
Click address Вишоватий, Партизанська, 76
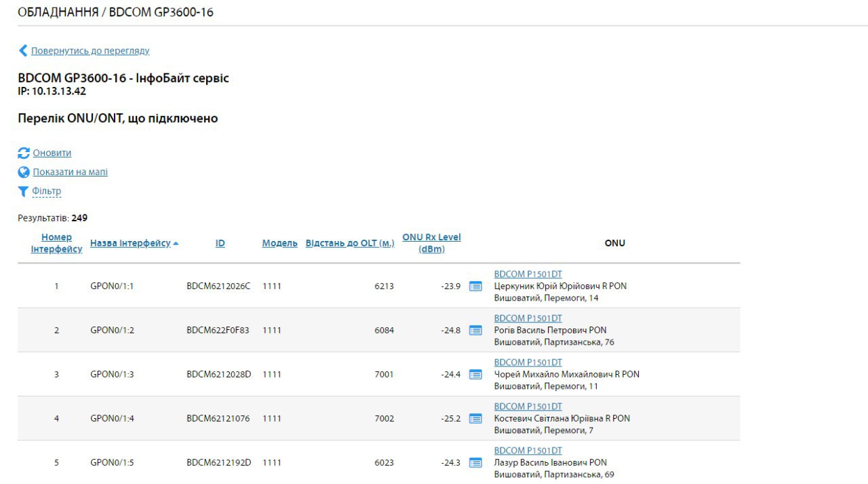pyautogui.click(x=554, y=342)
